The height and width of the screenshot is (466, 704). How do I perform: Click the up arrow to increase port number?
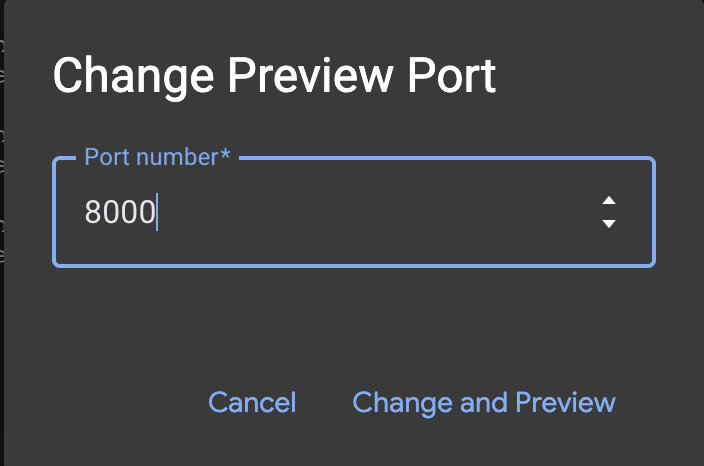pyautogui.click(x=608, y=201)
